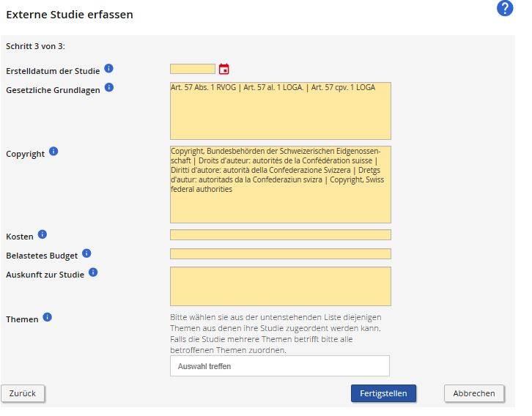Show info icon next to Copyright
Screen dimensions: 532x416
(53, 152)
